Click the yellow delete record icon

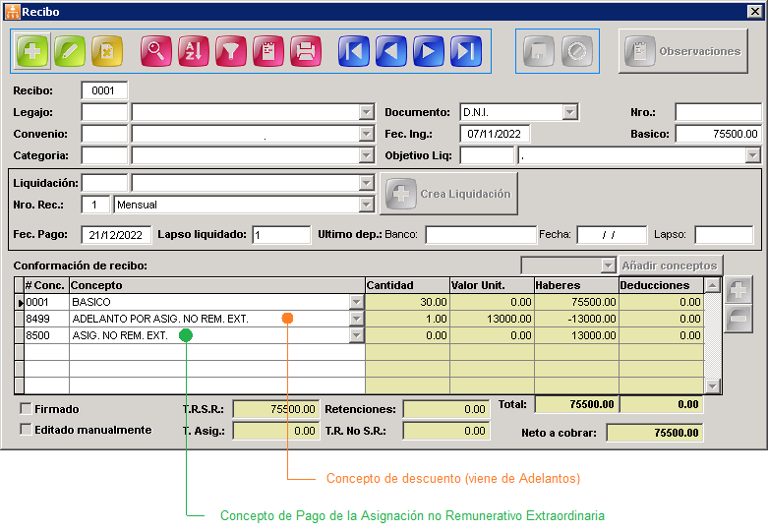tap(107, 51)
